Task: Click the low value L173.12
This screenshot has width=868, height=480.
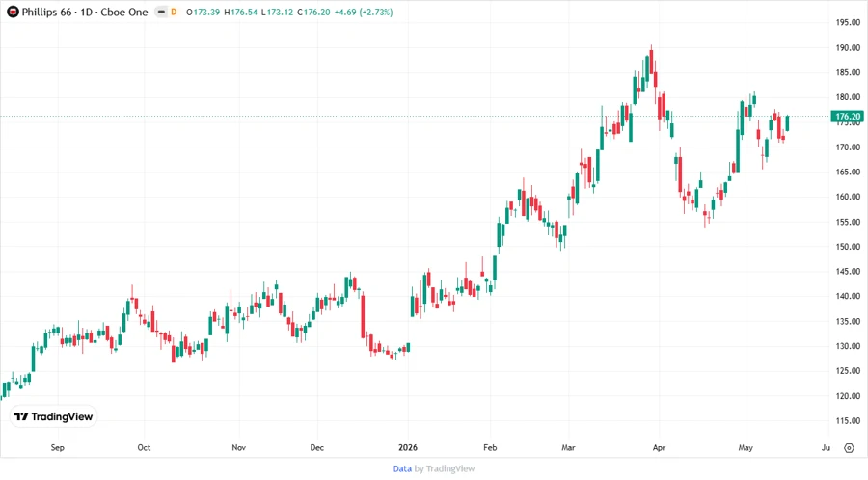Action: [x=278, y=12]
